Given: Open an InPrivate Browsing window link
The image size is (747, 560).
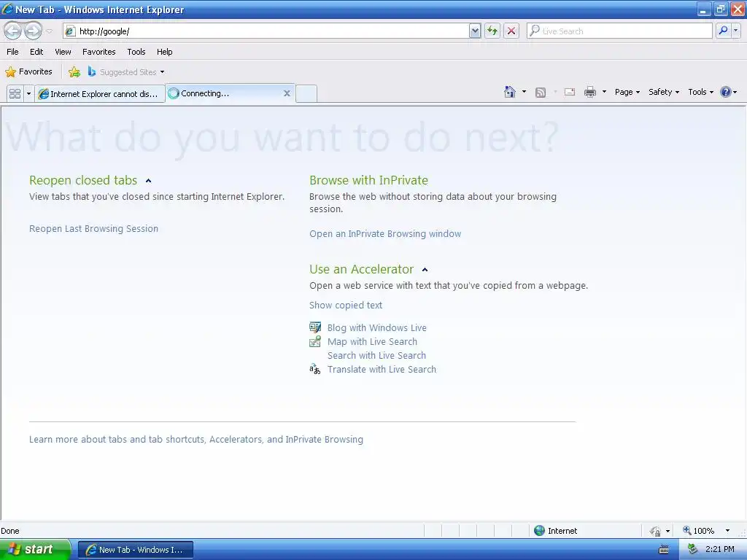Looking at the screenshot, I should pos(385,234).
